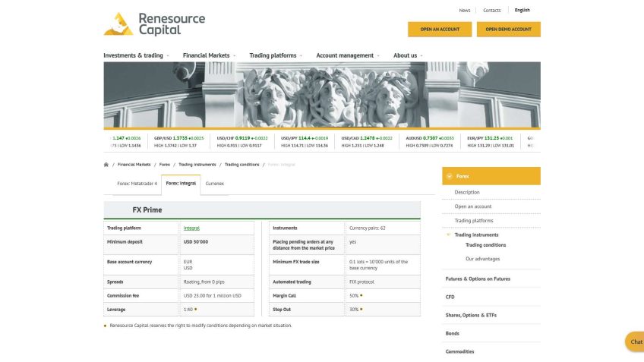Open the Contacts link in header

click(x=491, y=11)
